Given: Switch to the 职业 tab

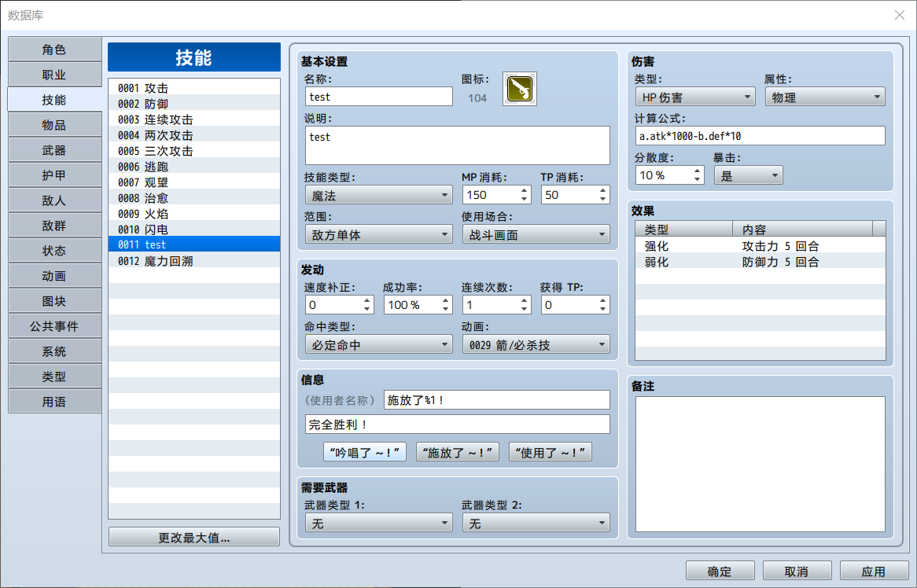Looking at the screenshot, I should tap(54, 75).
